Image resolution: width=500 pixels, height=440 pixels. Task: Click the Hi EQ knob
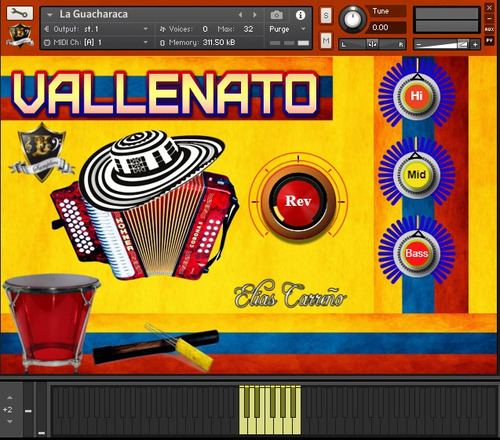(416, 96)
